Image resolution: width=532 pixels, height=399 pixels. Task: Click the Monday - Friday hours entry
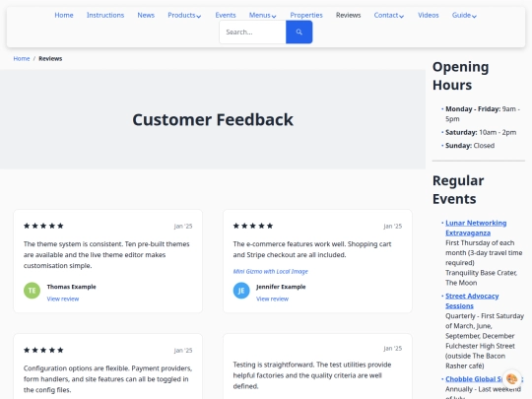pyautogui.click(x=483, y=114)
